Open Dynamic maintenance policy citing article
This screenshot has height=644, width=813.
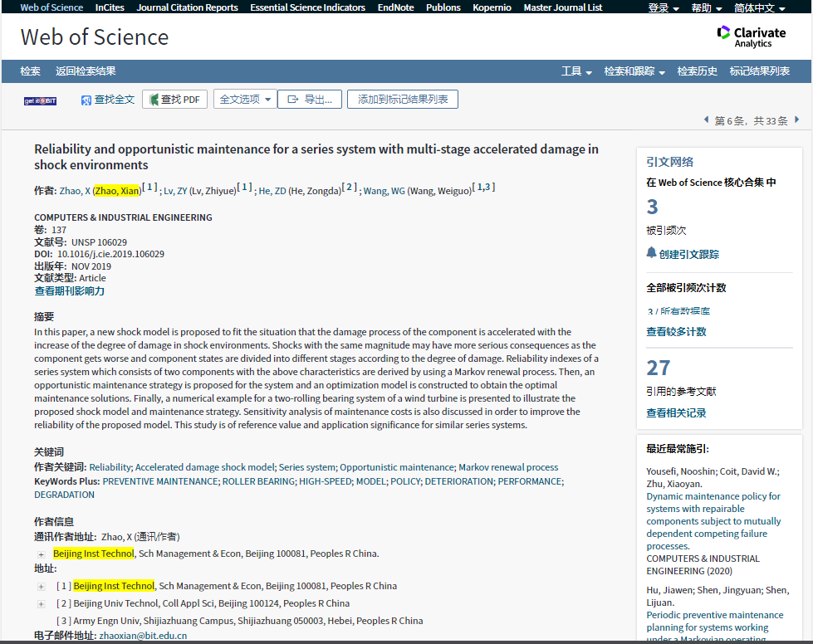(713, 521)
